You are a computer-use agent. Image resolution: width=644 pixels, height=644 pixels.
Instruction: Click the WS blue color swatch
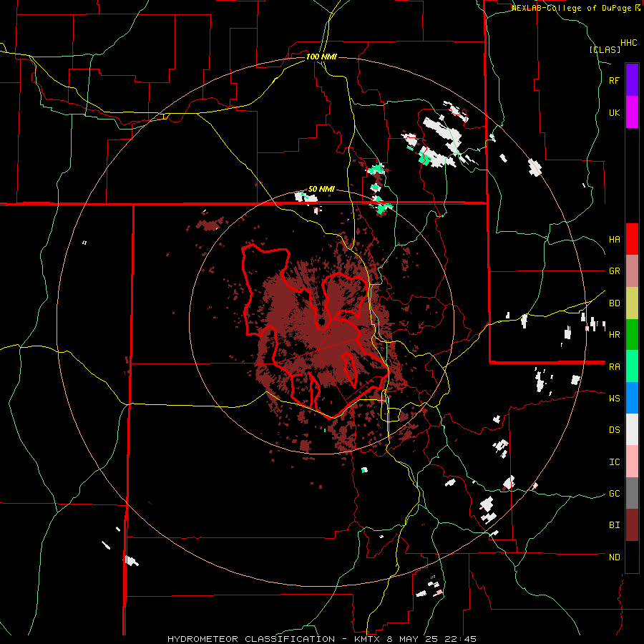(x=632, y=398)
